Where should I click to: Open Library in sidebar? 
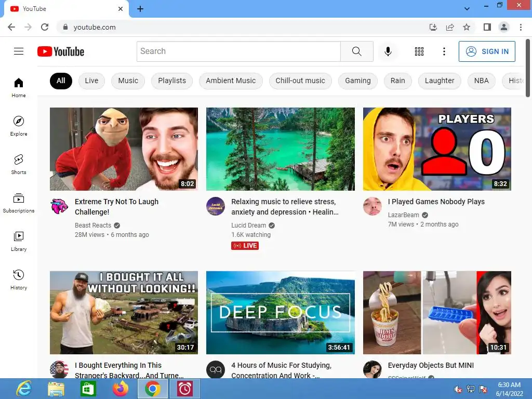19,241
